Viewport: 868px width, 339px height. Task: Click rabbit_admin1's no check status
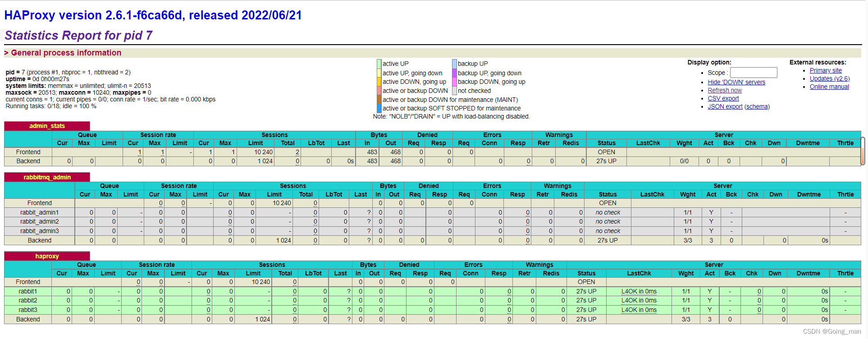coord(608,212)
